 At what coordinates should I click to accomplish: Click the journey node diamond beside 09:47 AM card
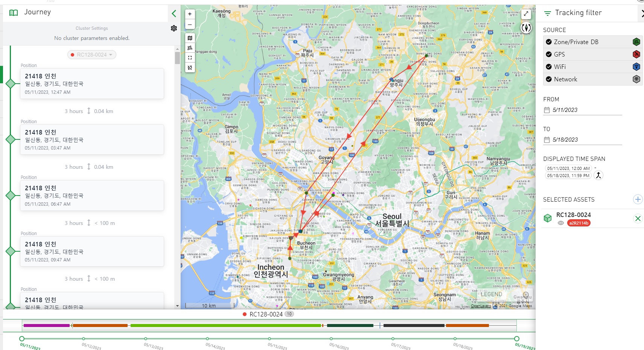tap(11, 251)
